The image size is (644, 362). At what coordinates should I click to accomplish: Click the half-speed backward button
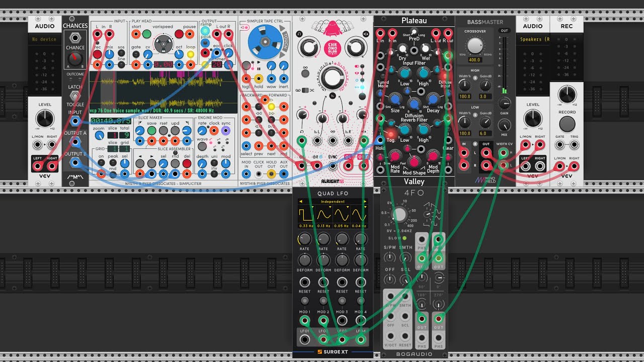[259, 133]
